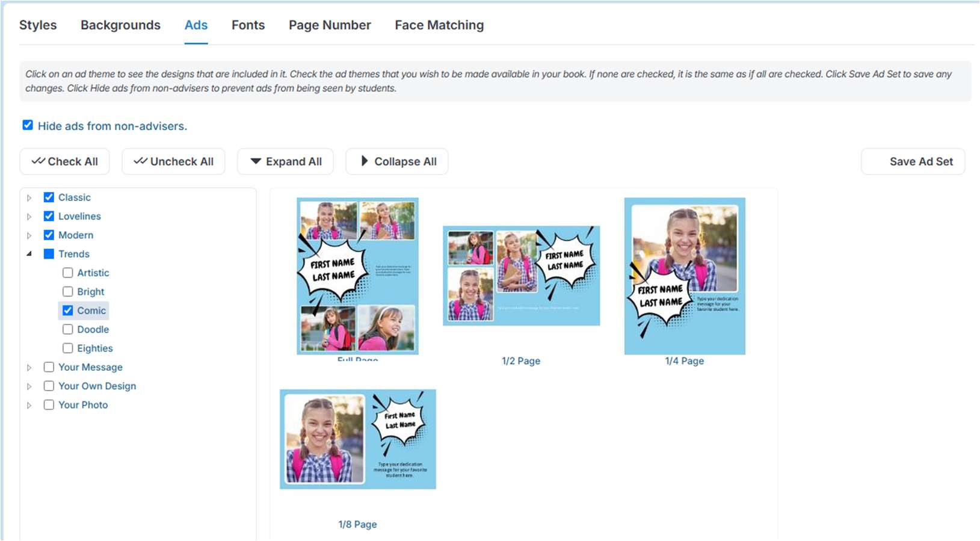980x541 pixels.
Task: Check the Doodle theme checkbox
Action: 68,329
